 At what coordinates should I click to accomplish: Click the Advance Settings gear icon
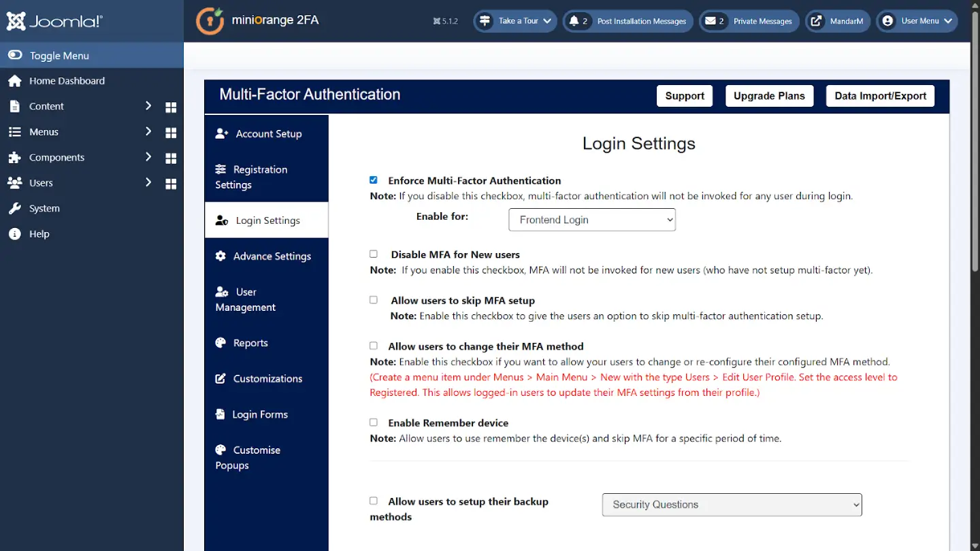[x=220, y=256]
